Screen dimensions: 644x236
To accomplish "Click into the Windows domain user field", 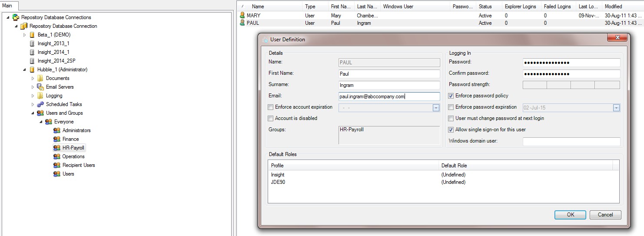I will click(x=571, y=141).
